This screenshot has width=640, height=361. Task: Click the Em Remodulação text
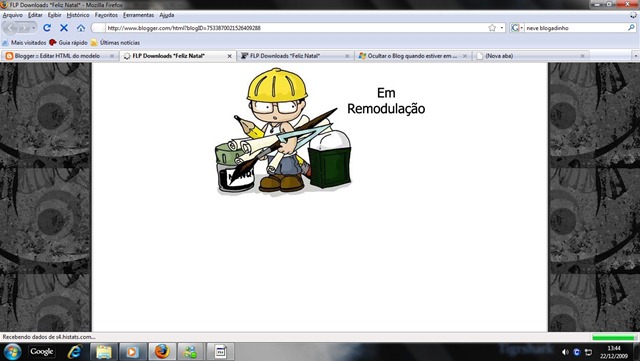tap(386, 101)
